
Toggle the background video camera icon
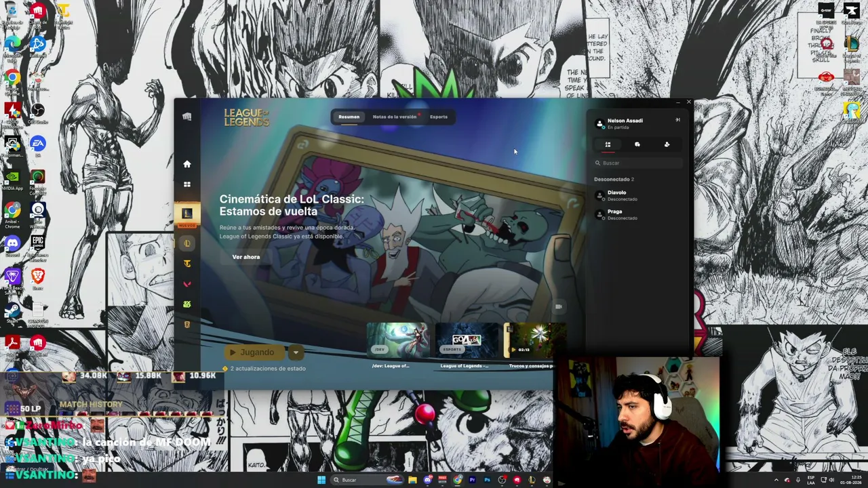click(x=559, y=307)
